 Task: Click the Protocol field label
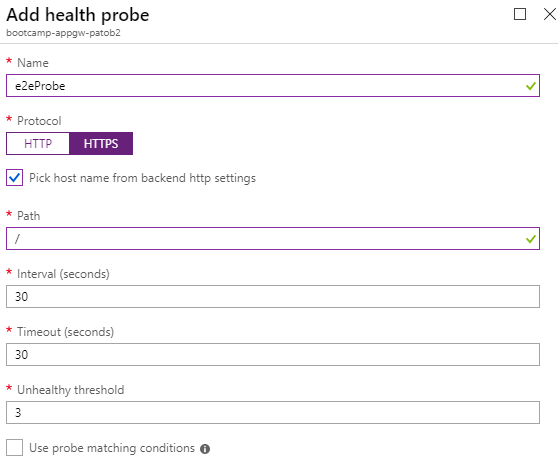point(39,121)
